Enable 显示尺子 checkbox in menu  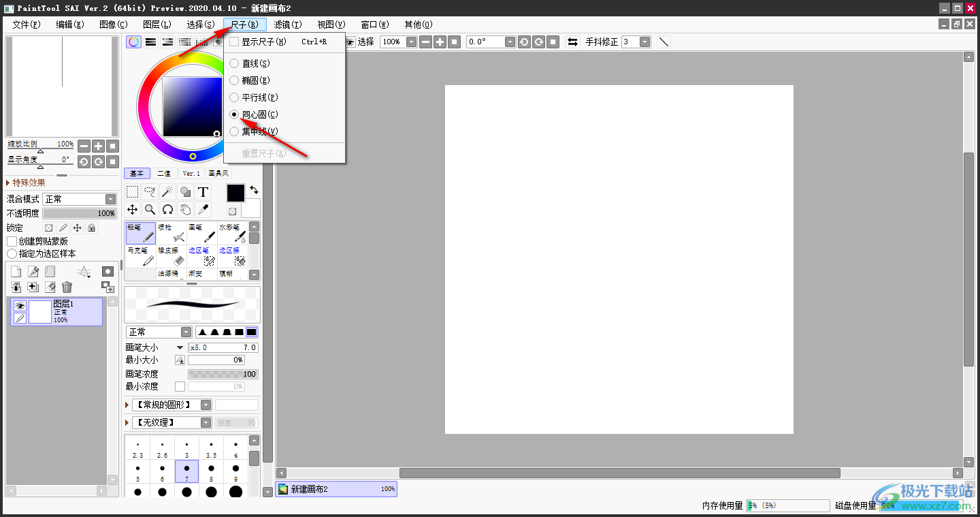pyautogui.click(x=234, y=42)
